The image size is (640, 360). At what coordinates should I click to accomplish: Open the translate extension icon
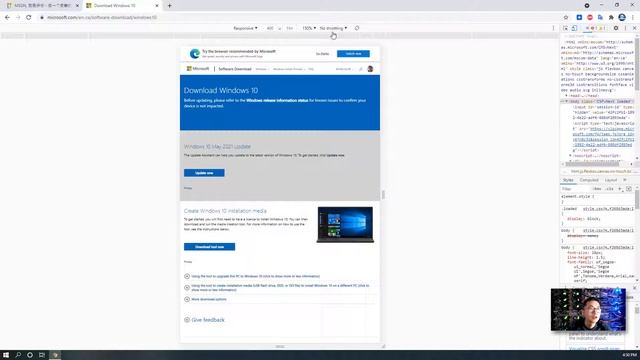point(600,18)
